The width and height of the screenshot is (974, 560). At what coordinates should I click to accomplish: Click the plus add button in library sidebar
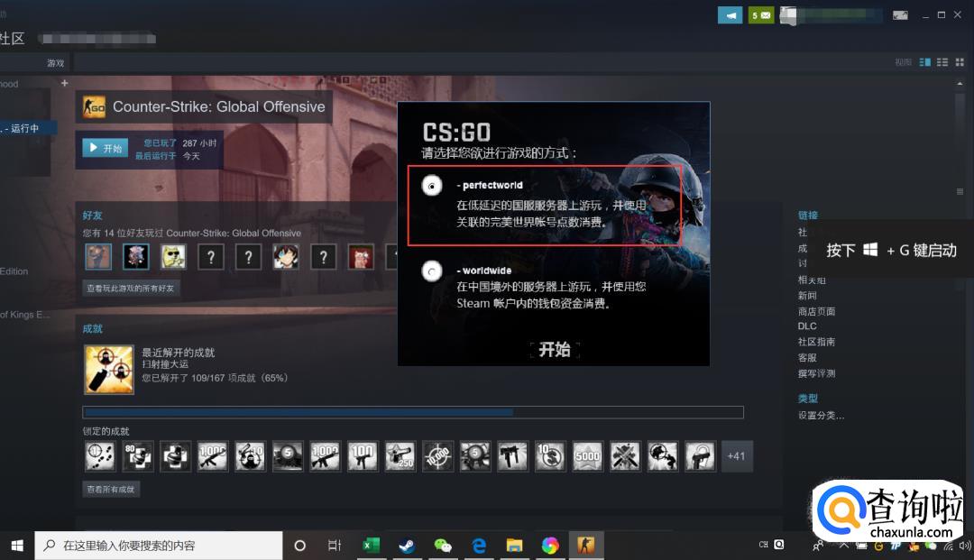coord(64,83)
